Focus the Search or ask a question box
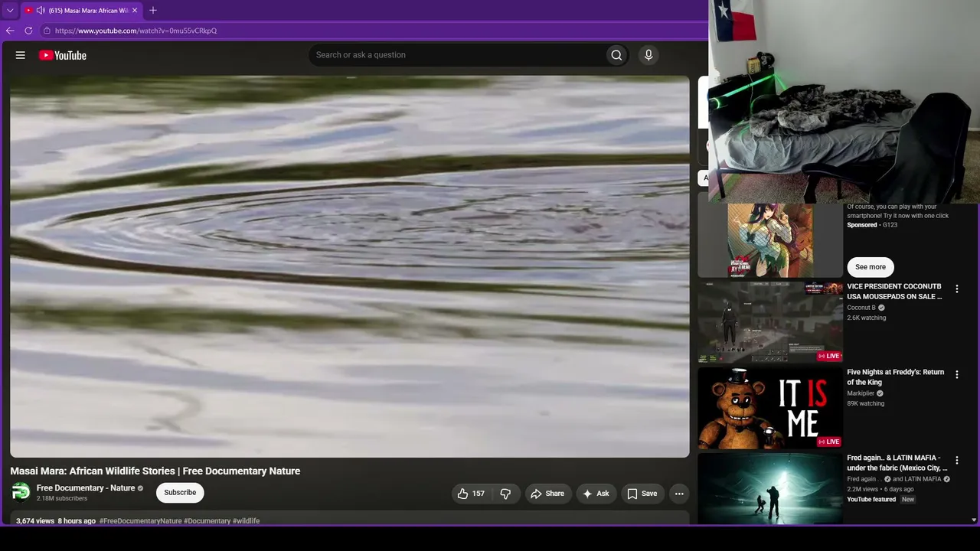 click(456, 55)
